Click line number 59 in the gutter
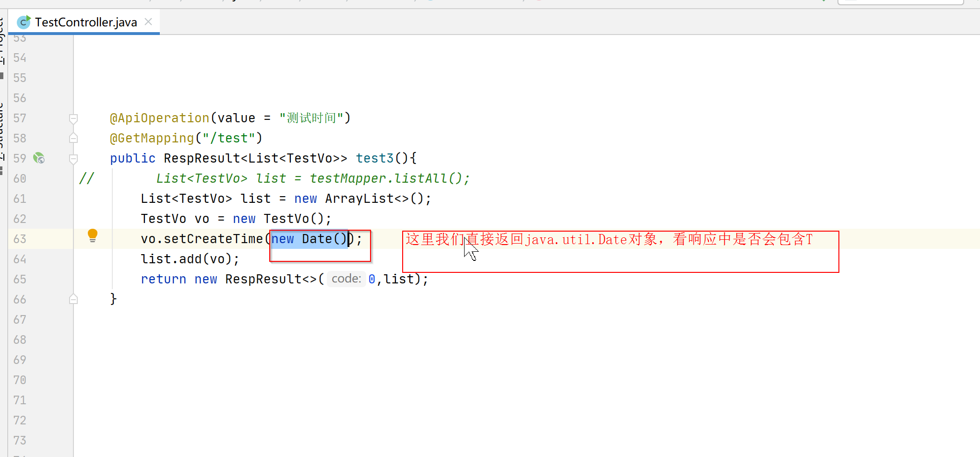The height and width of the screenshot is (457, 980). 20,158
